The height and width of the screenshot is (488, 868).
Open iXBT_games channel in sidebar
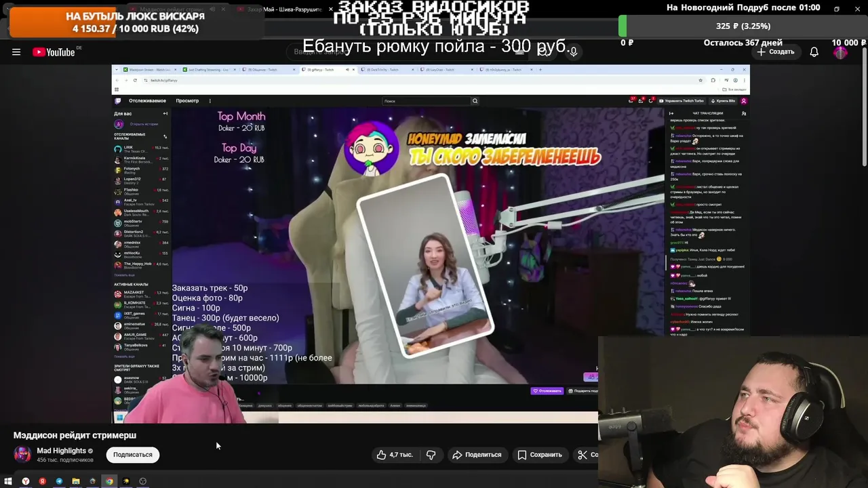point(141,315)
